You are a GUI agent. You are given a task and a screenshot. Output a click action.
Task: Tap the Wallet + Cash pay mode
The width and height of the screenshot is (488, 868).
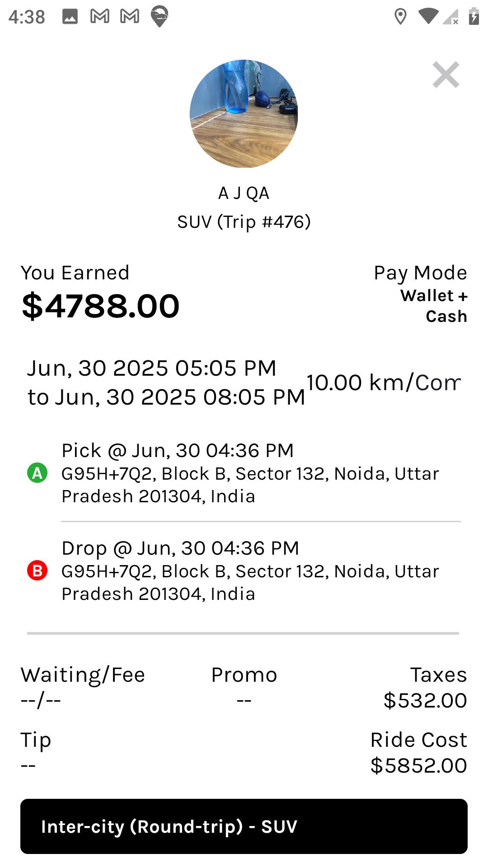pyautogui.click(x=434, y=306)
